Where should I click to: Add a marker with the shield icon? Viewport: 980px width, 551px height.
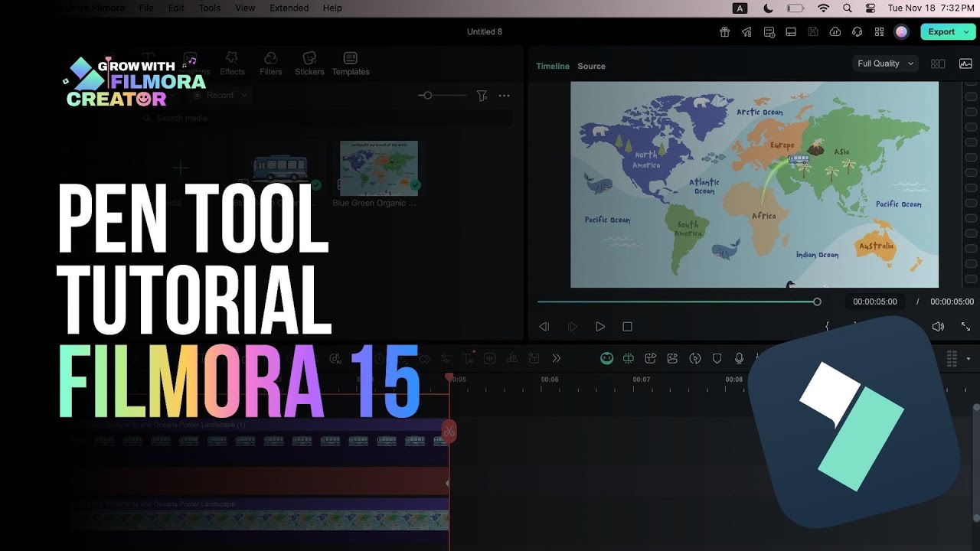[717, 358]
